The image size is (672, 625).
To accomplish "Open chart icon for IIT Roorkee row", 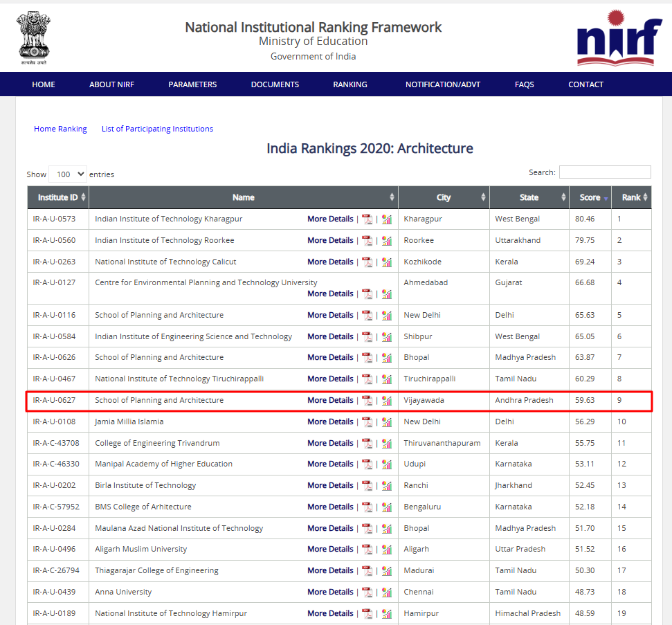I will 387,240.
